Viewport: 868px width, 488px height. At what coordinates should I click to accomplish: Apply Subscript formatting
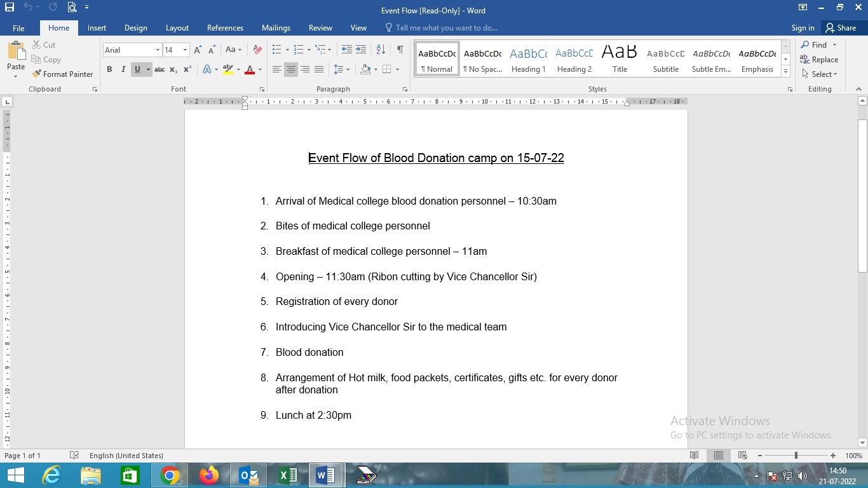click(x=173, y=69)
